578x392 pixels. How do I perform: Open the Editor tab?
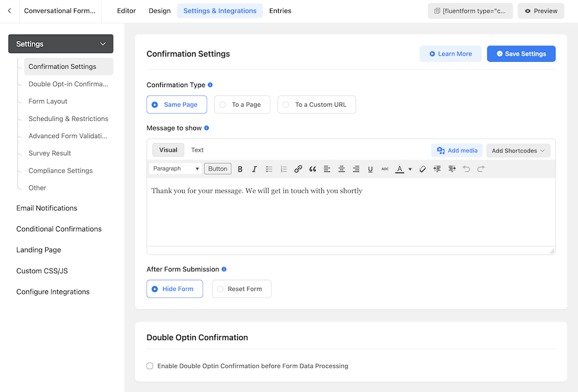pos(127,10)
